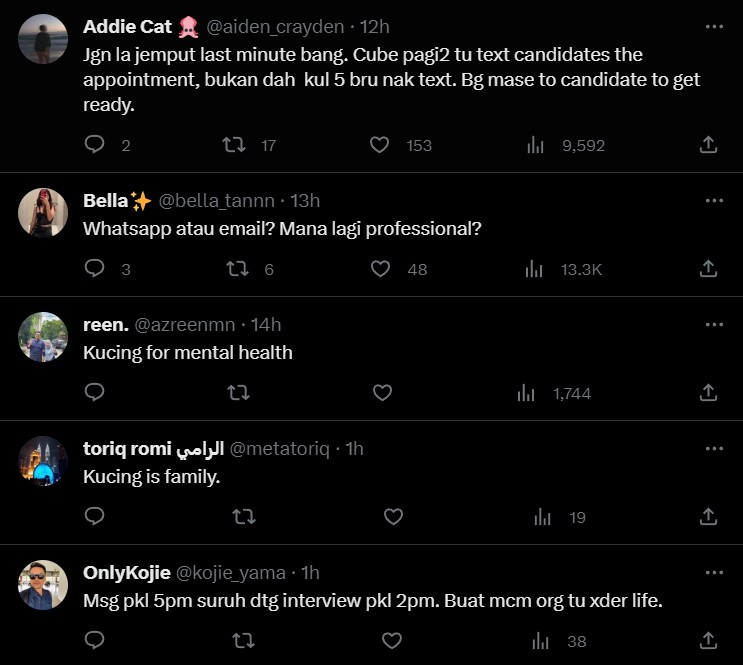Viewport: 743px width, 665px height.
Task: Like Bella's tweet with 48 likes
Action: tap(379, 269)
